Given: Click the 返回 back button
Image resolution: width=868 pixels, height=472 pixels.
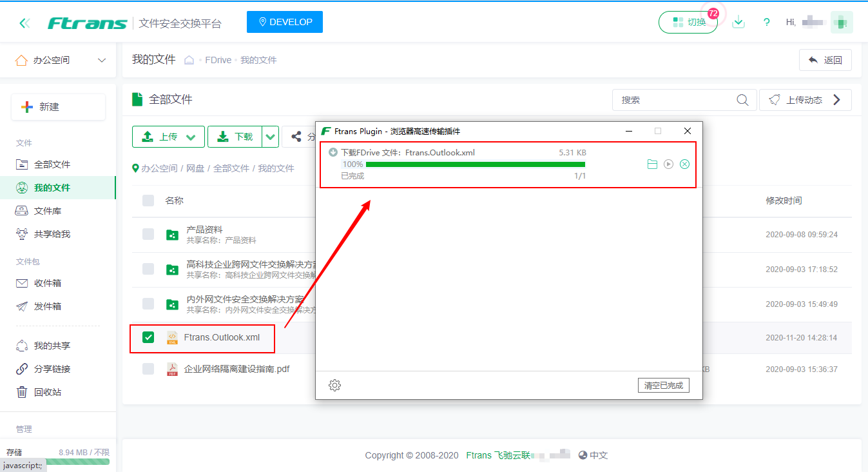Looking at the screenshot, I should point(825,60).
